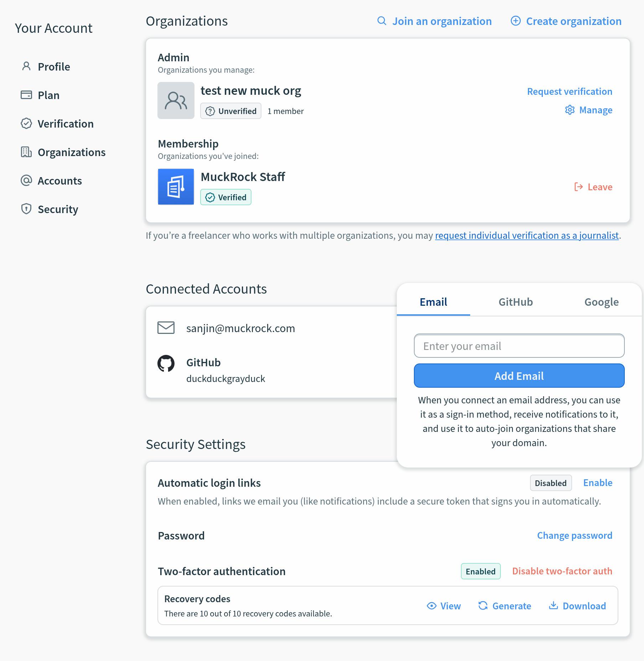Click the Organizations building icon

pos(26,152)
